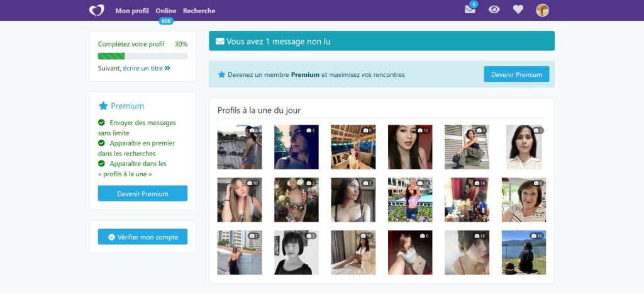This screenshot has height=306, width=644.
Task: Open the account avatar in the header
Action: point(542,10)
